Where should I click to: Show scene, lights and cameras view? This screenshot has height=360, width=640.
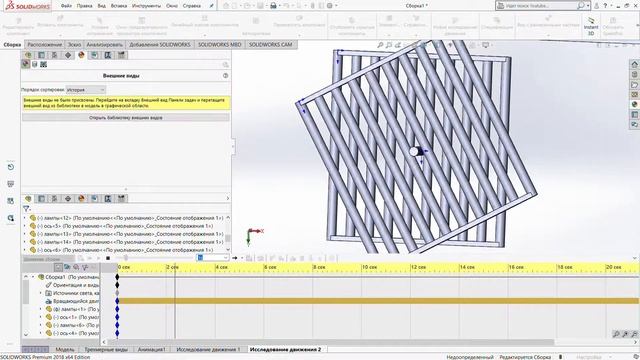point(44,64)
